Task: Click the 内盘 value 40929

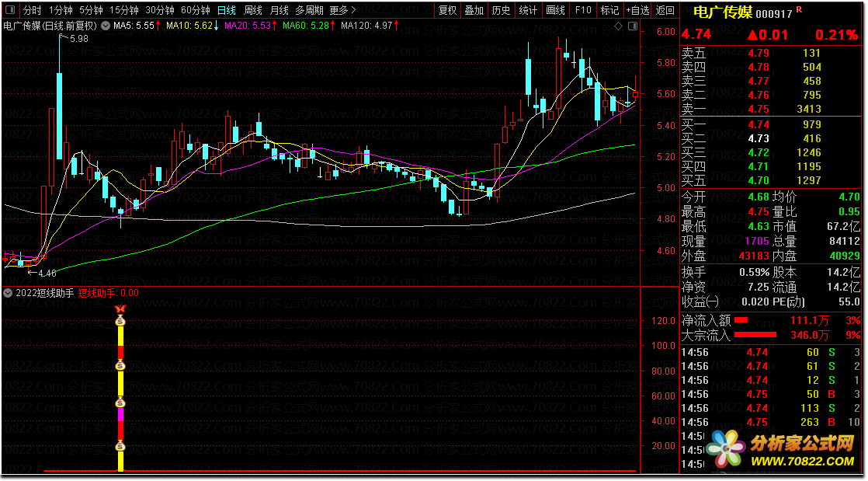Action: tap(844, 256)
